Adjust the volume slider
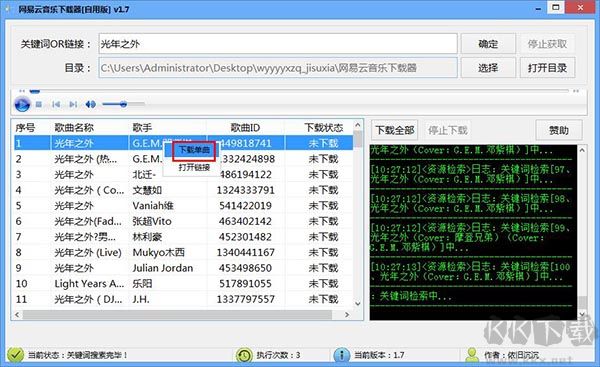Screen dimensions: 600x367 click(123, 104)
